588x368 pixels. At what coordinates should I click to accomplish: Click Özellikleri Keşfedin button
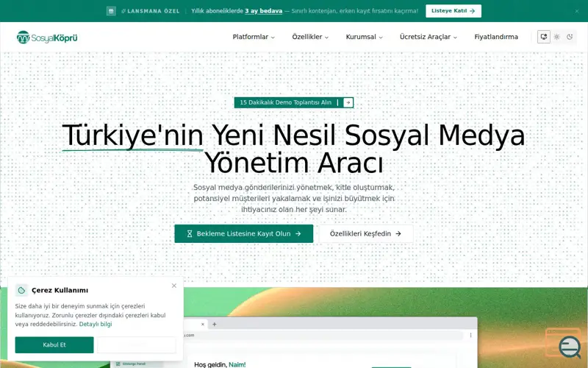point(366,233)
